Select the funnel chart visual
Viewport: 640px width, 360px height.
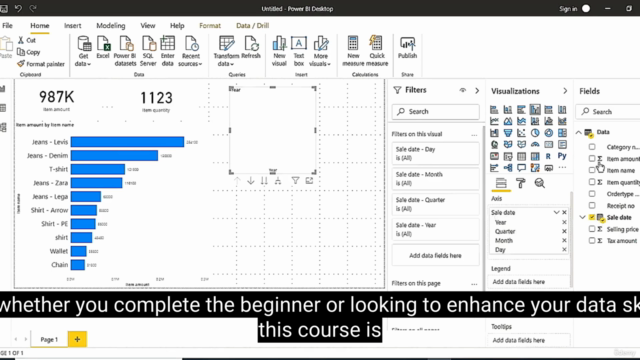(508, 133)
